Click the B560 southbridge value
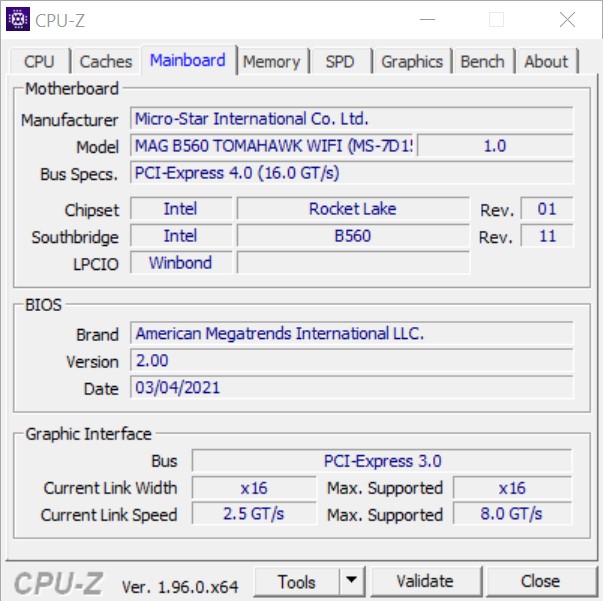Image resolution: width=603 pixels, height=601 pixels. 353,236
